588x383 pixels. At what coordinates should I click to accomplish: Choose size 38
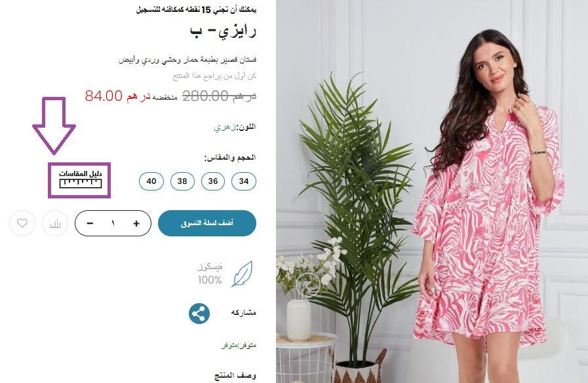(182, 181)
